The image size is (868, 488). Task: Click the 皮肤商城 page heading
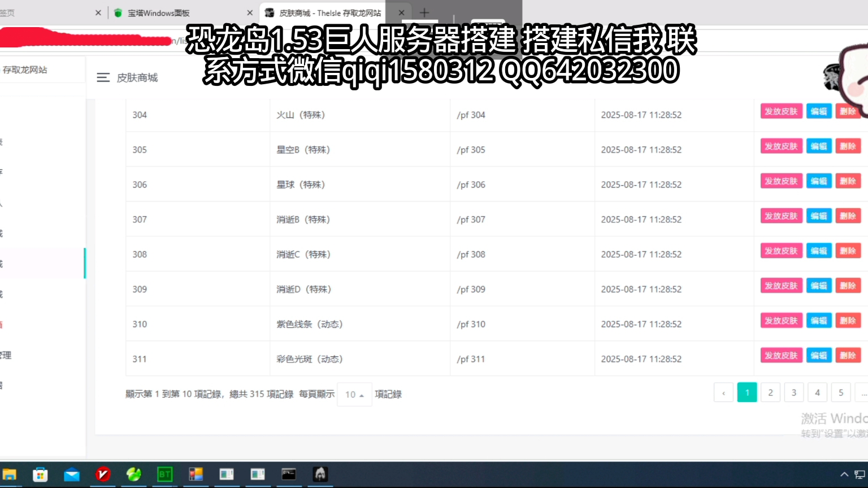pos(137,78)
